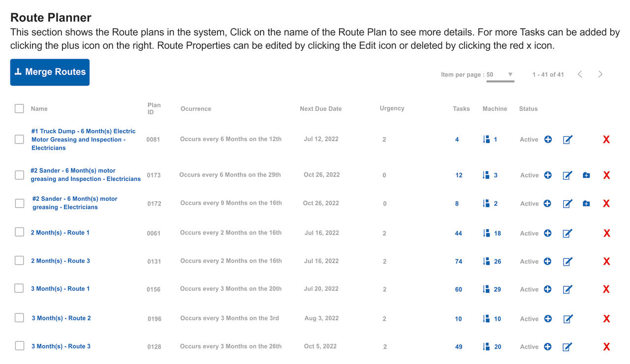Click 'Occurs every 9 Months on the 16th'

click(x=231, y=203)
